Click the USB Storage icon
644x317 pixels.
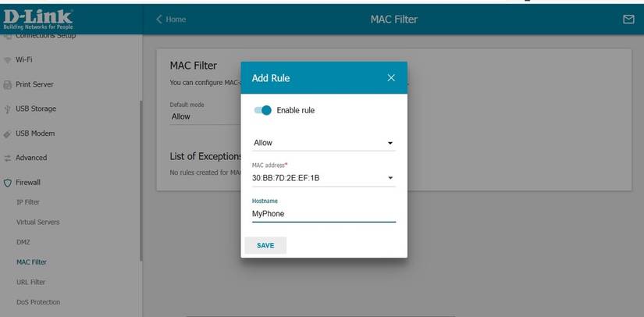(x=8, y=109)
